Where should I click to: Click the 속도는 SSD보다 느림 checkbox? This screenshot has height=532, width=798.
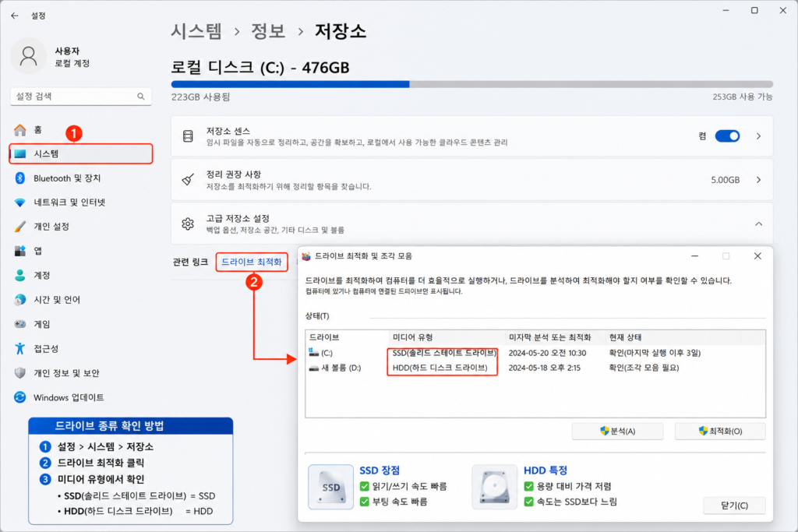pyautogui.click(x=529, y=502)
